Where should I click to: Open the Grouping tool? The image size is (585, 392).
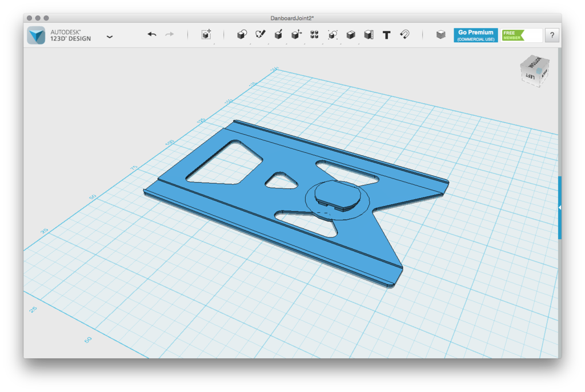click(x=332, y=35)
